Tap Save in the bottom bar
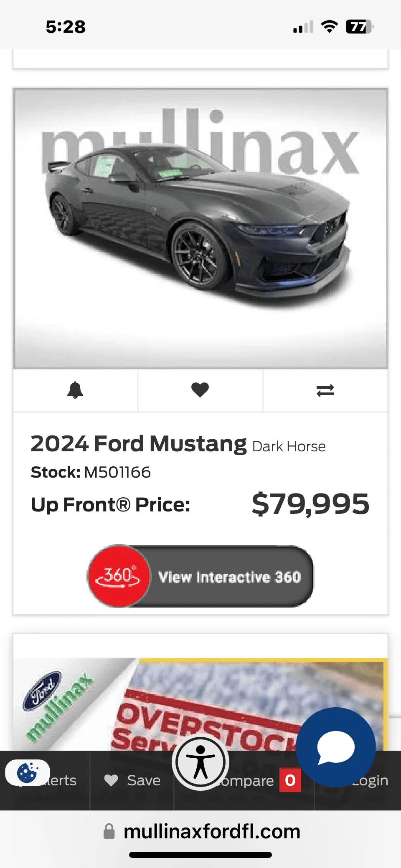Image resolution: width=401 pixels, height=868 pixels. (132, 780)
